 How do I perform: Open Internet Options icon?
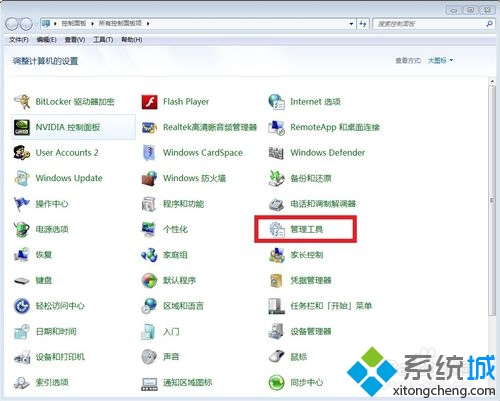click(x=277, y=102)
